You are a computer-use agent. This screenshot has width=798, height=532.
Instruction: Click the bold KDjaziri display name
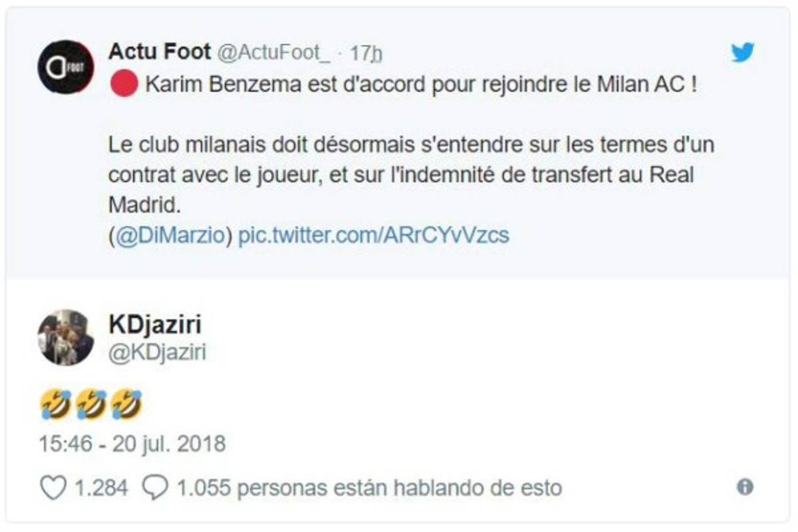tap(154, 325)
